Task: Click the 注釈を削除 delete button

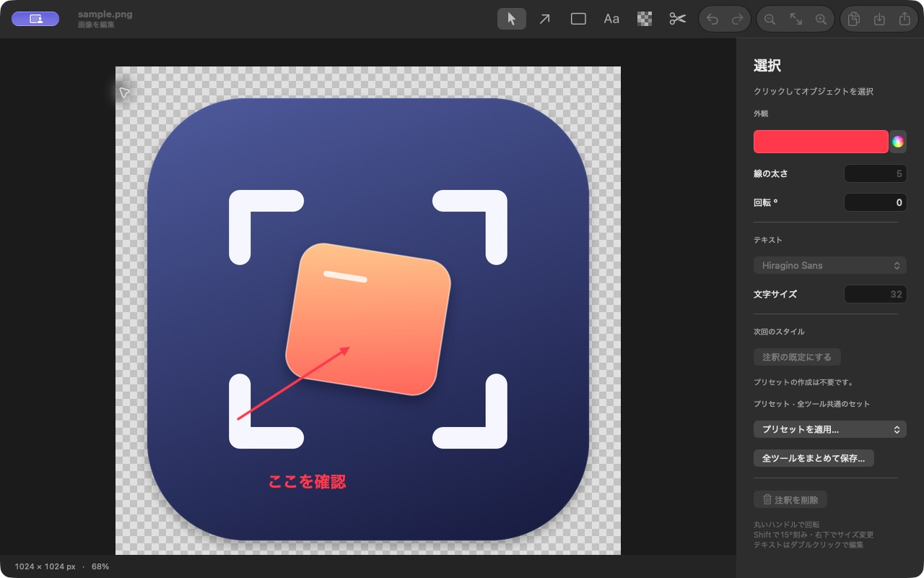Action: tap(790, 500)
